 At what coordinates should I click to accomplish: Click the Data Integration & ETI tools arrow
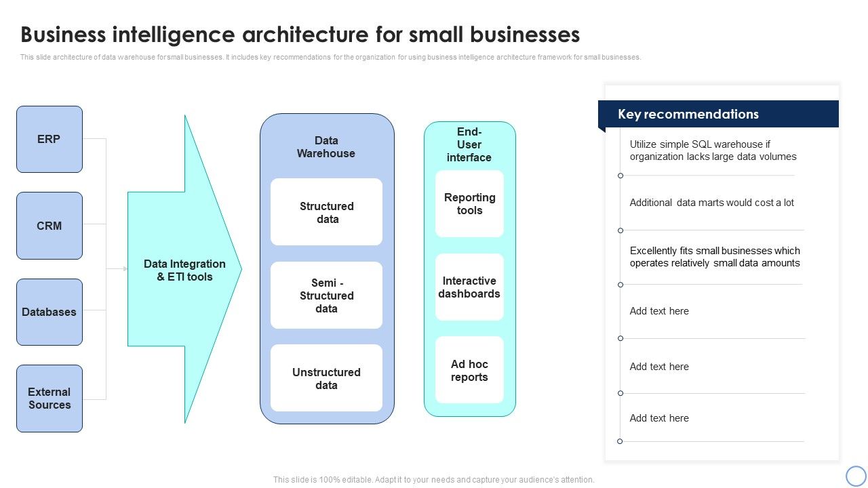pyautogui.click(x=184, y=270)
